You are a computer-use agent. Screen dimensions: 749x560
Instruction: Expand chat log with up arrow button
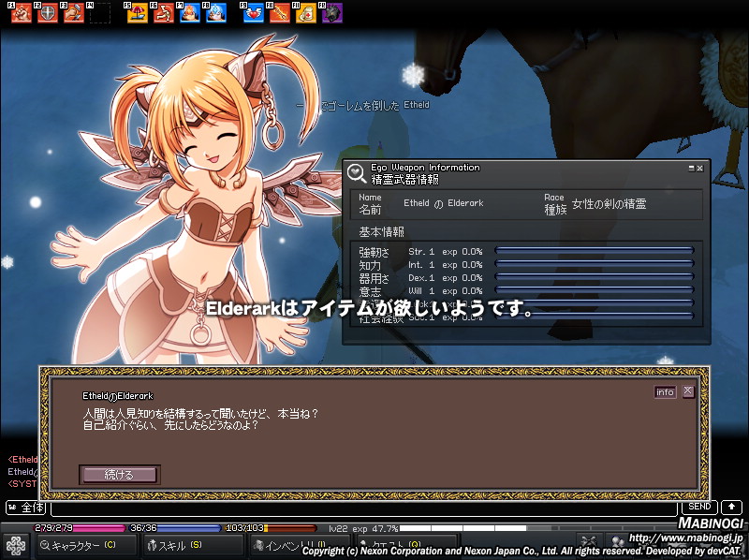pyautogui.click(x=731, y=507)
